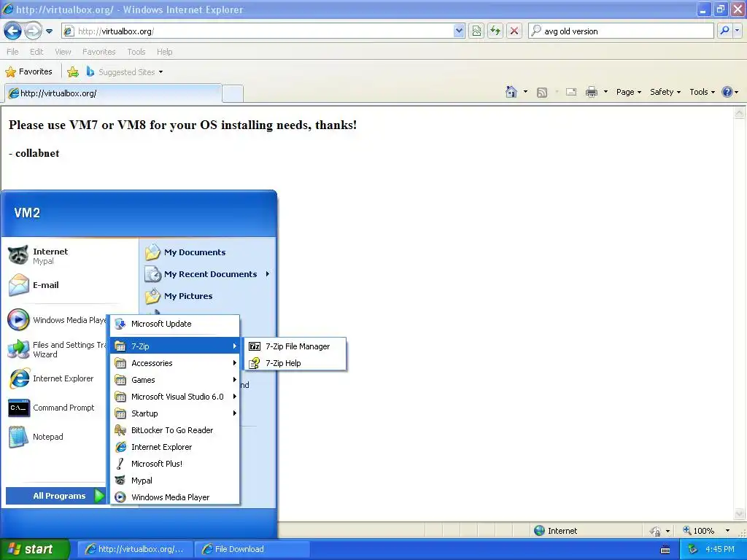The width and height of the screenshot is (747, 560).
Task: Open Files and Settings Transfer Wizard
Action: coord(56,349)
